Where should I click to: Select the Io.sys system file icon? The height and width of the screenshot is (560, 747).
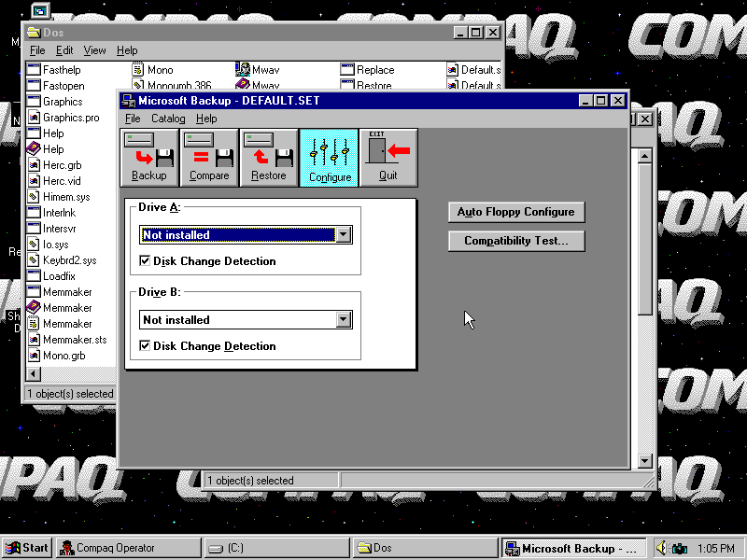click(x=34, y=245)
